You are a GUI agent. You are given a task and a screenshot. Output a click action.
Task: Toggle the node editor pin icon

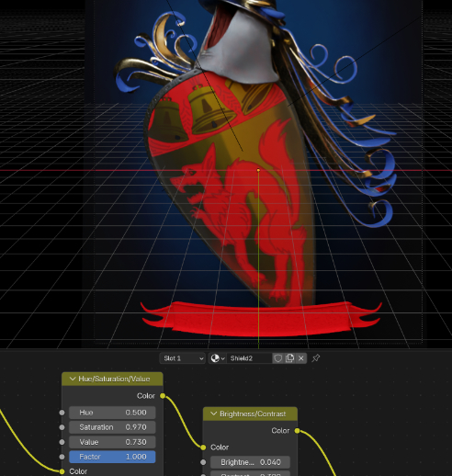tap(316, 358)
